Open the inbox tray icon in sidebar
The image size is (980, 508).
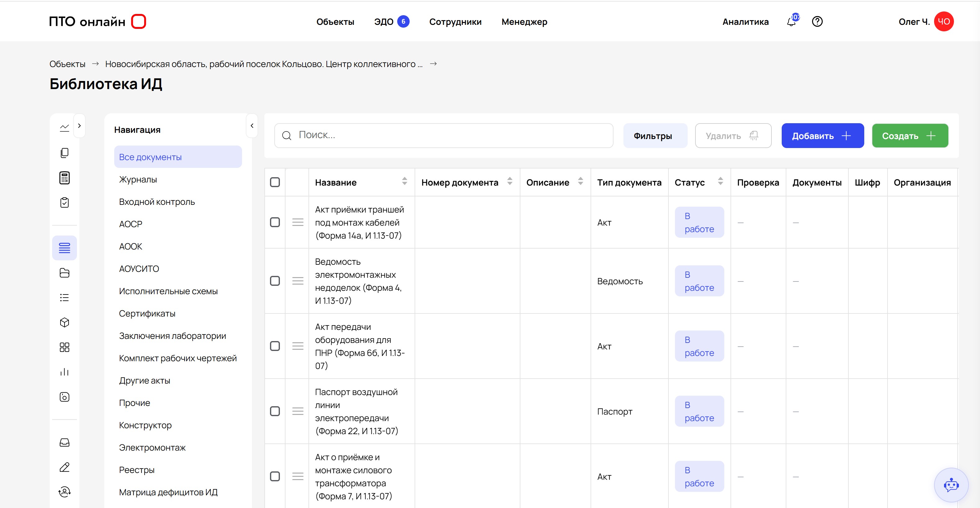(x=64, y=442)
